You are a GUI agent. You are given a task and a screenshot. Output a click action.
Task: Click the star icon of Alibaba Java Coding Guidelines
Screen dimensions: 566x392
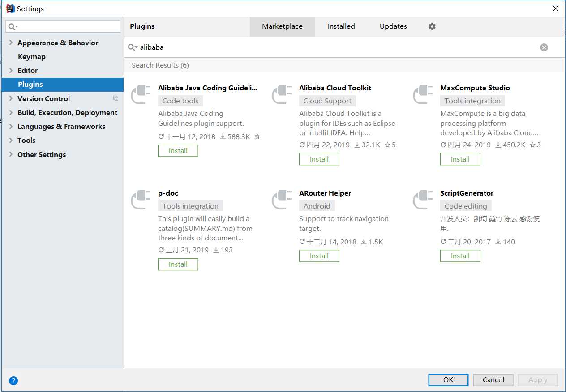coord(257,136)
